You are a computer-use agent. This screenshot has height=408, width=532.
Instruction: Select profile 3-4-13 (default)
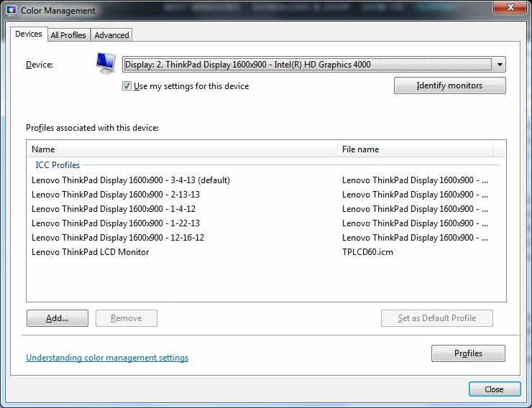pyautogui.click(x=131, y=180)
